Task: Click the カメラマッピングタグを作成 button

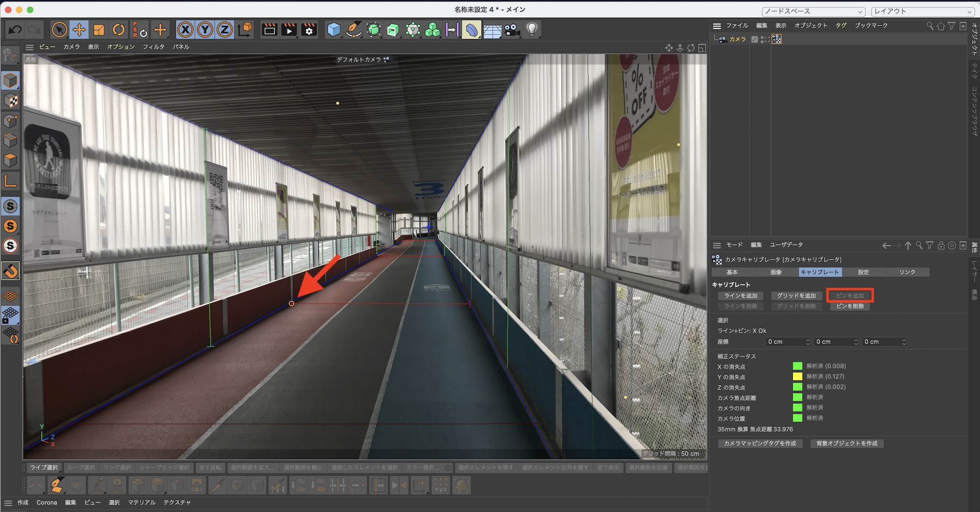Action: click(759, 443)
